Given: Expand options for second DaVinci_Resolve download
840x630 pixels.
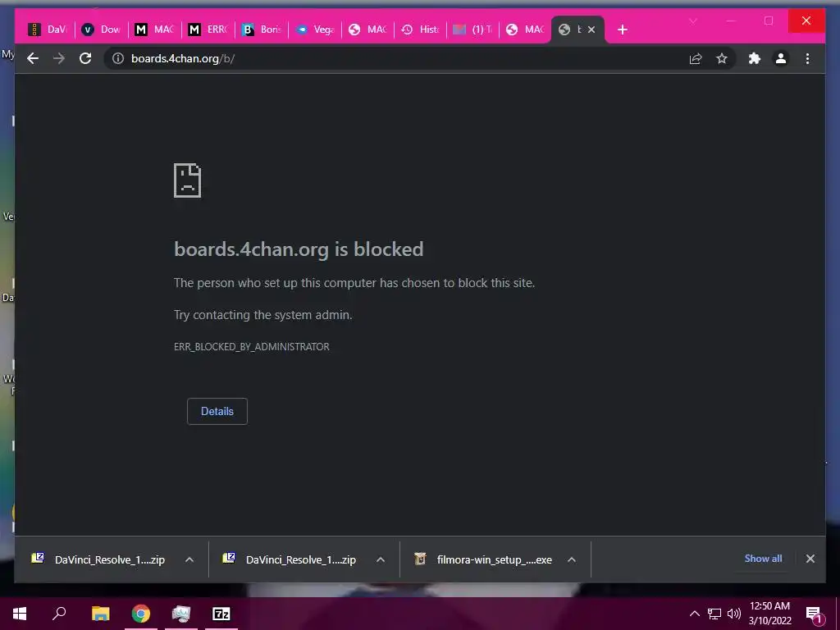Looking at the screenshot, I should pos(381,559).
